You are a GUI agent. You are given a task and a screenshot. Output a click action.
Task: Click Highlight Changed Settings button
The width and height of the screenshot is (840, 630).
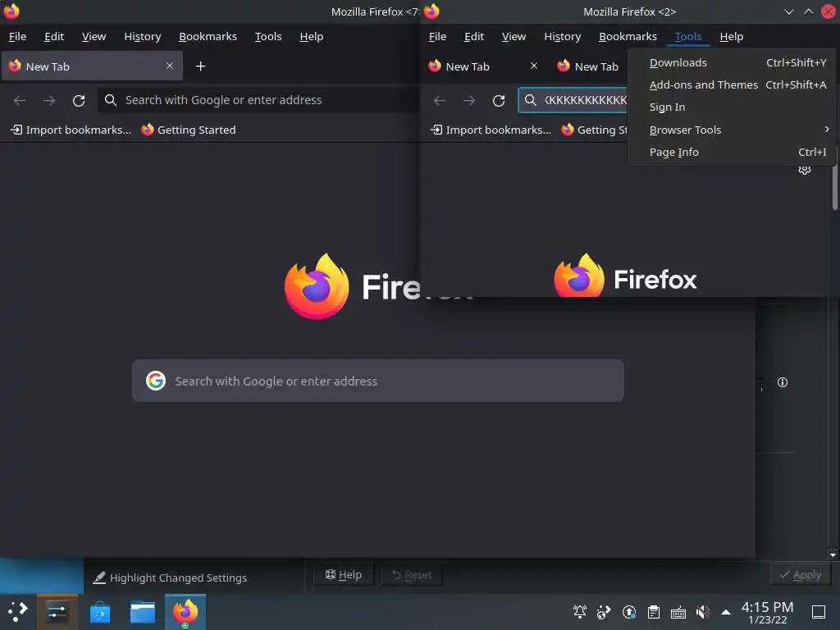pyautogui.click(x=170, y=577)
